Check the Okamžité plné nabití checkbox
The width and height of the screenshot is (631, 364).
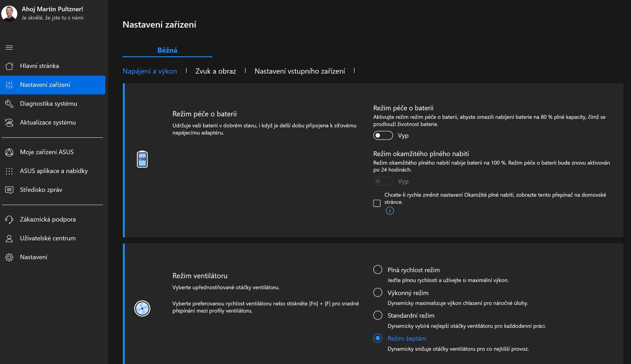[x=377, y=203]
